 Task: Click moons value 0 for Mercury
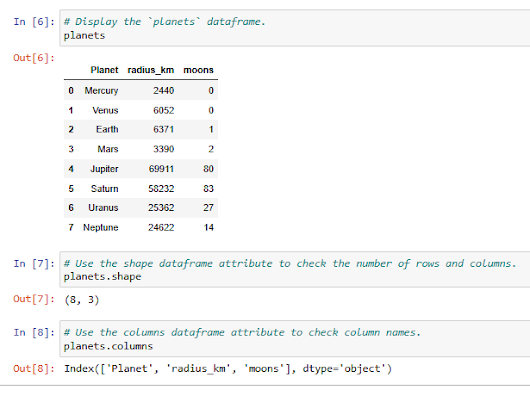coord(211,91)
